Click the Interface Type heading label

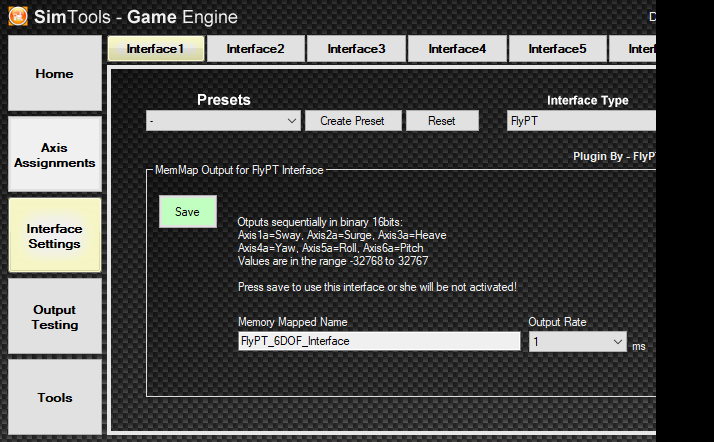[587, 100]
